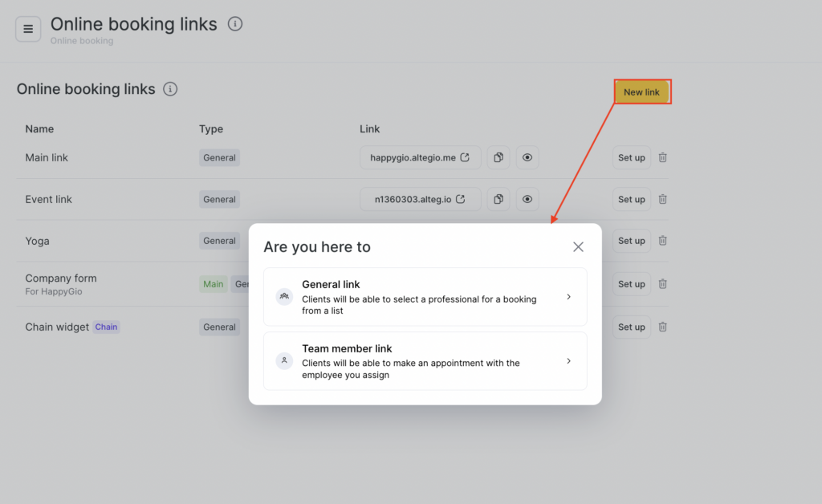Screen dimensions: 822x504
Task: Open the hamburger sidebar menu
Action: point(28,30)
